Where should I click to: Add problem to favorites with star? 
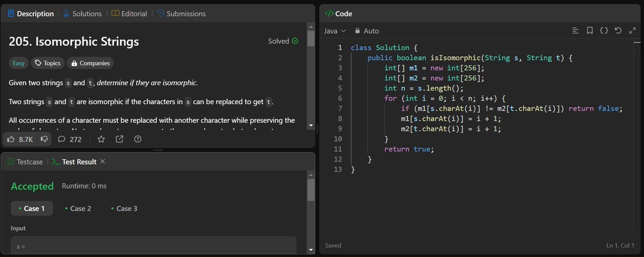click(x=101, y=139)
